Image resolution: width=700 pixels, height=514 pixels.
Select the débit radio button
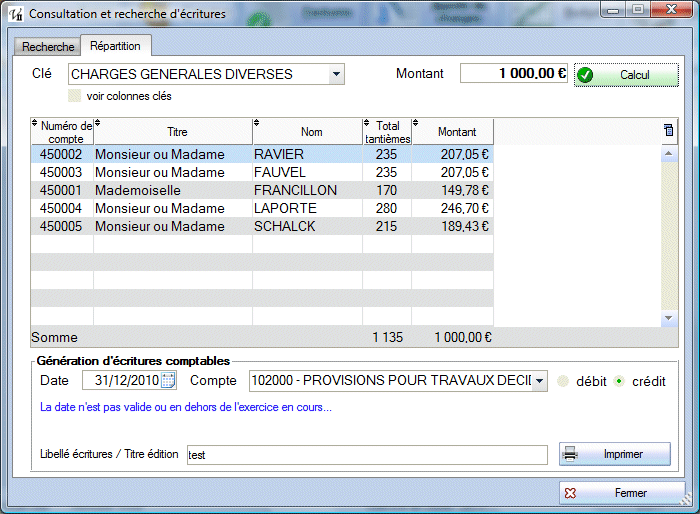[x=563, y=381]
